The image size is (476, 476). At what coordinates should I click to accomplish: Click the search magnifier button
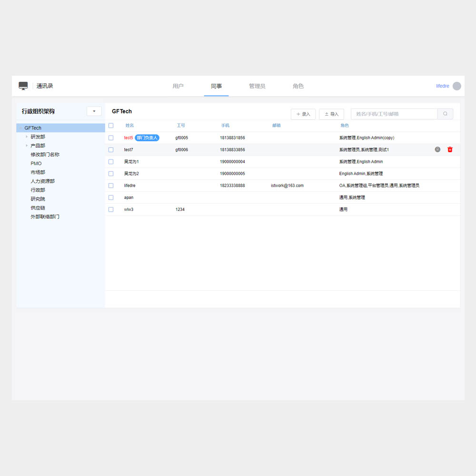click(445, 114)
